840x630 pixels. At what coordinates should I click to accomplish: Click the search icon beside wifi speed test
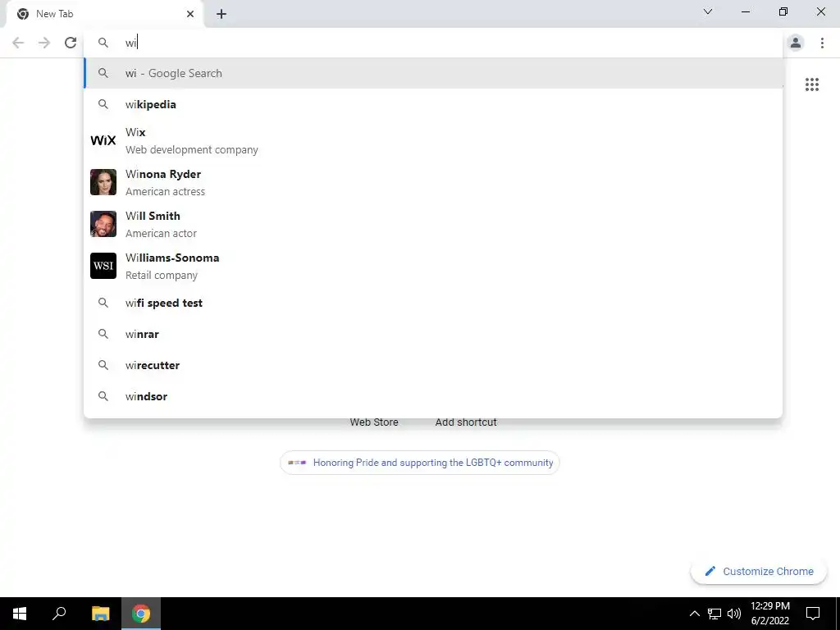103,304
